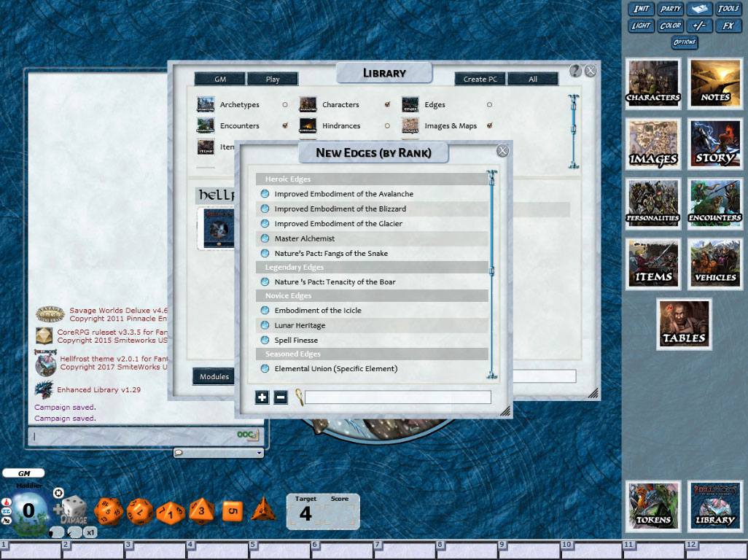The height and width of the screenshot is (560, 748).
Task: Switch to the GM tab in Library
Action: pos(219,79)
